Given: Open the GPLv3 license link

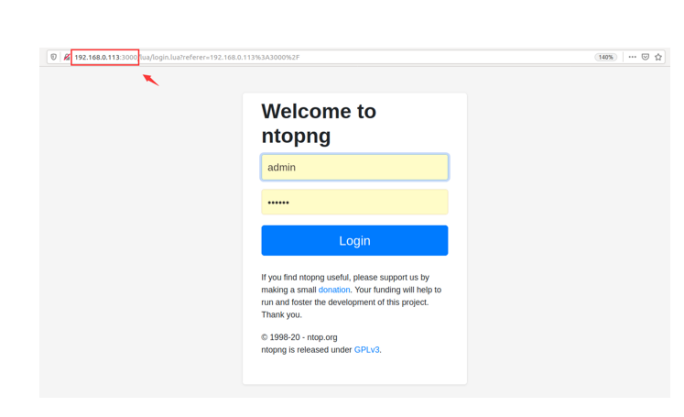Looking at the screenshot, I should pos(366,350).
